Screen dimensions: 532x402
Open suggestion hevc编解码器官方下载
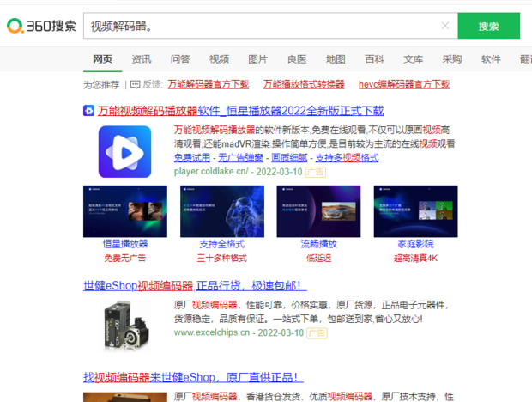tap(404, 84)
